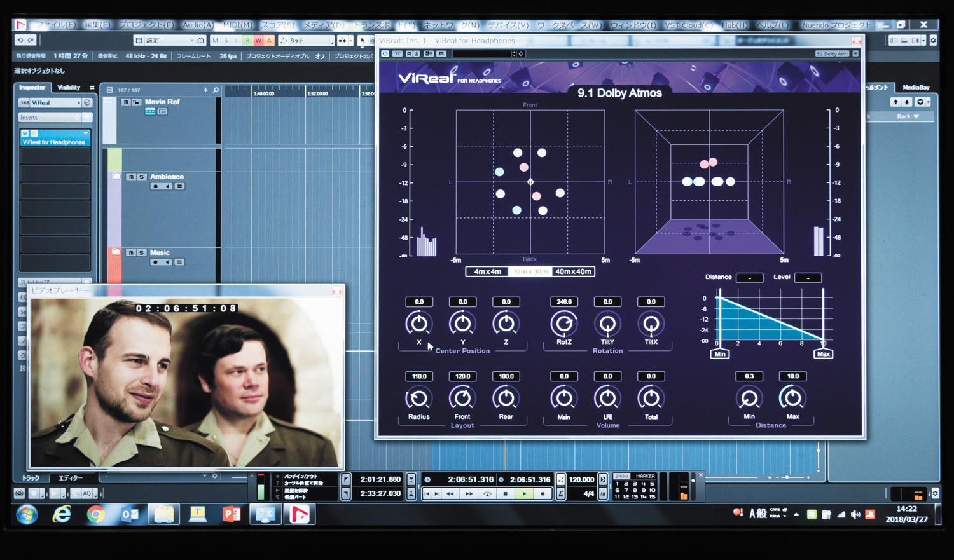
Task: Toggle cycle loop in transport bar
Action: pos(487,494)
